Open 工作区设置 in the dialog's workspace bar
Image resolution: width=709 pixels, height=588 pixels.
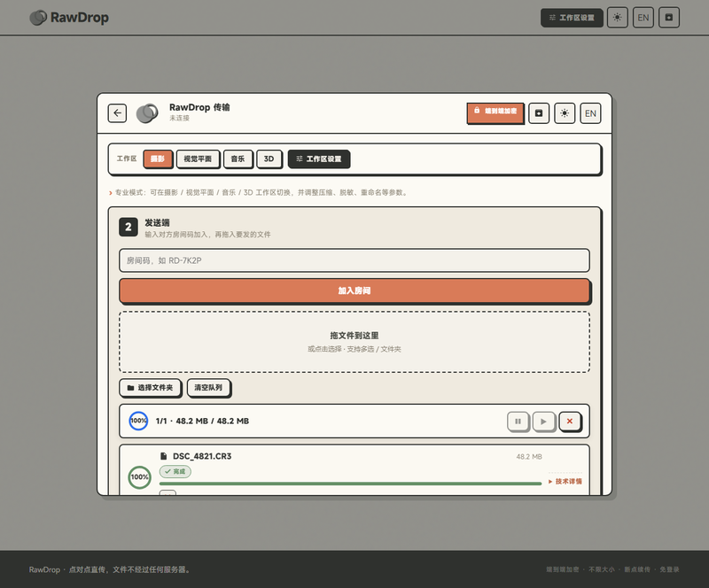point(319,159)
